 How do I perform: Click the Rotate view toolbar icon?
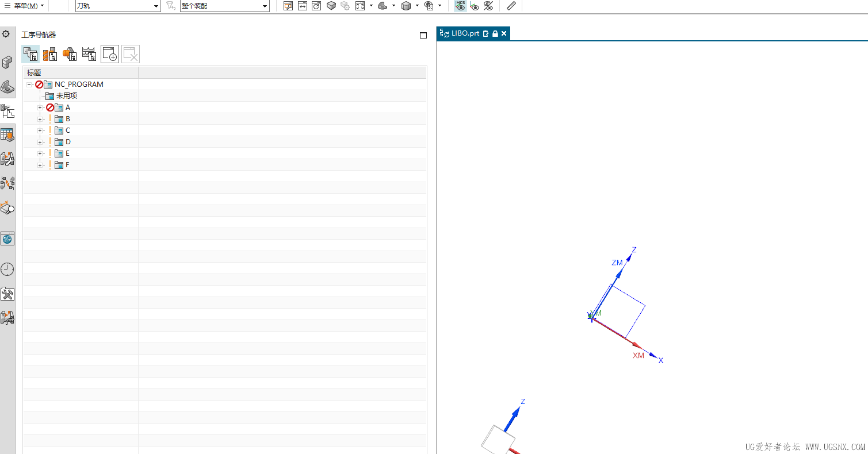tap(316, 6)
